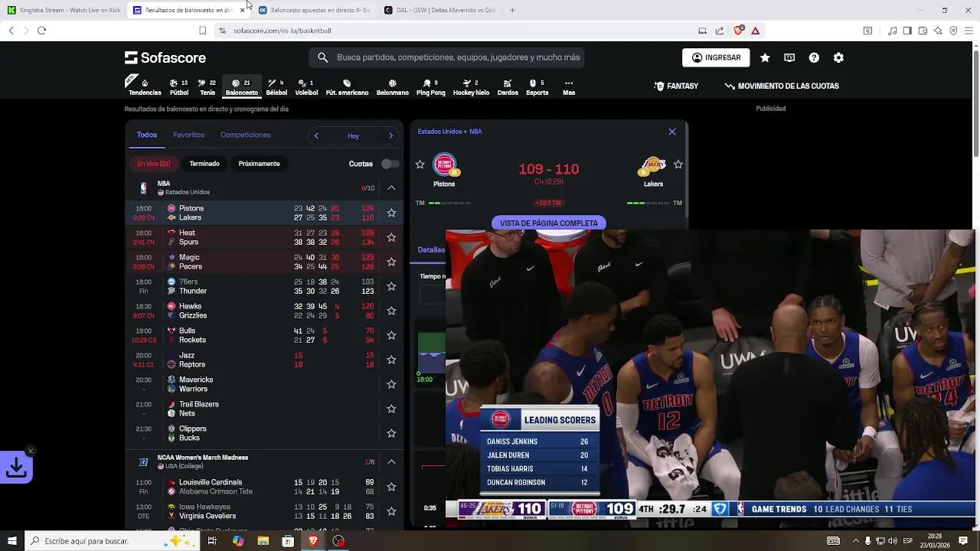Open the Esports section
This screenshot has height=551, width=980.
click(537, 86)
